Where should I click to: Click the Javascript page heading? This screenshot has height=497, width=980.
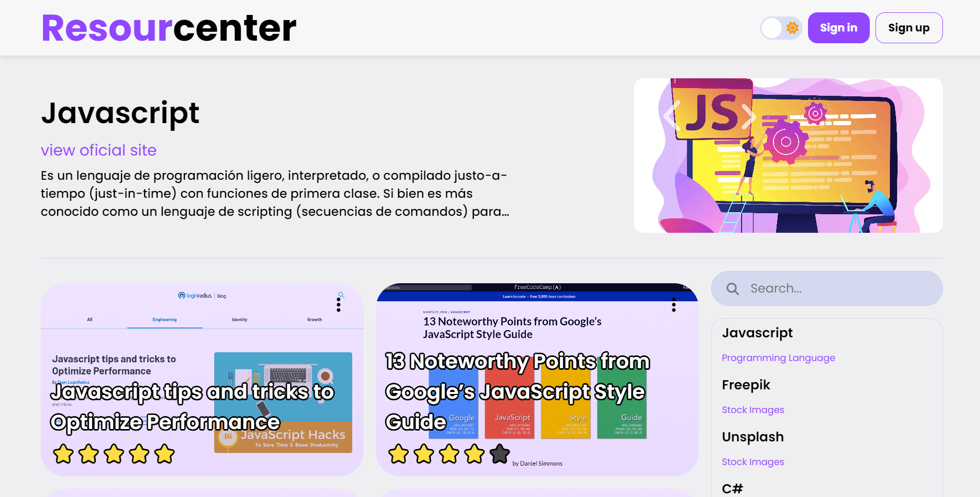click(x=120, y=113)
